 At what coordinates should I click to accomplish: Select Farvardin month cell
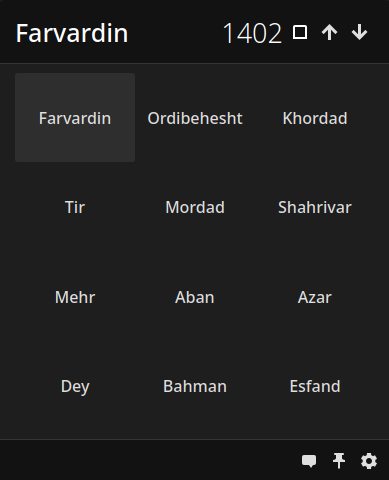tap(75, 118)
